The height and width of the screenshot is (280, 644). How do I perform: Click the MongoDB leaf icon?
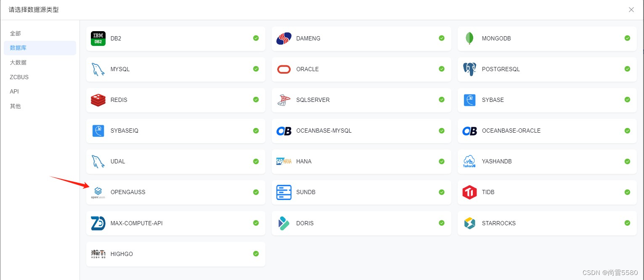pos(469,38)
